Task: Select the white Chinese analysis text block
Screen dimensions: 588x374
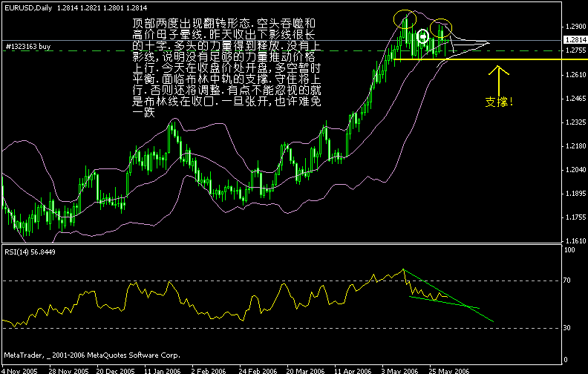Action: (x=227, y=68)
